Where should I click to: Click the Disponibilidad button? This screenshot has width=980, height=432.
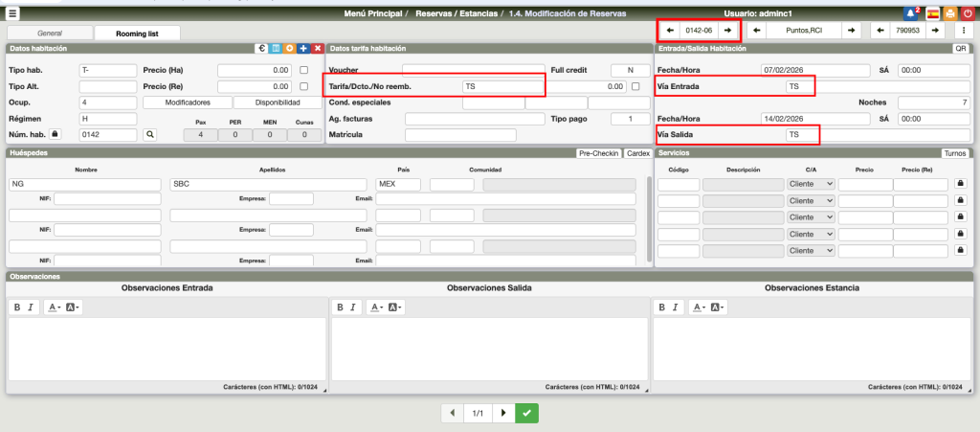click(278, 102)
